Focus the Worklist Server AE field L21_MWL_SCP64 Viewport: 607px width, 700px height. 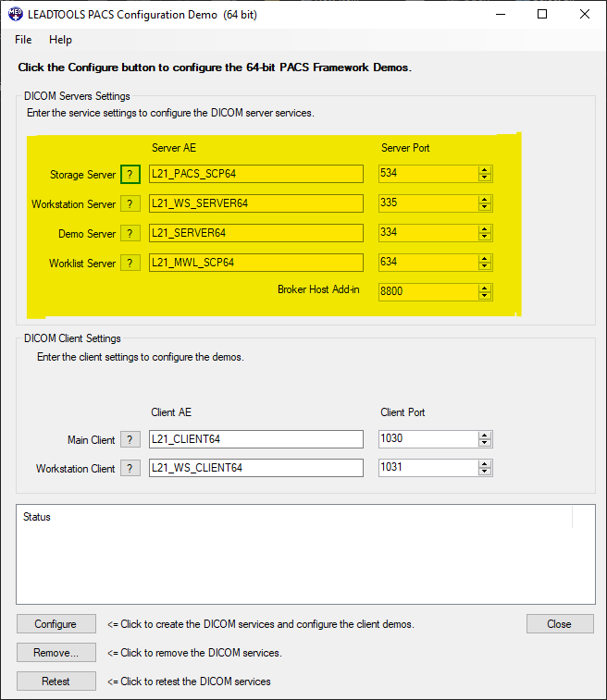point(256,263)
